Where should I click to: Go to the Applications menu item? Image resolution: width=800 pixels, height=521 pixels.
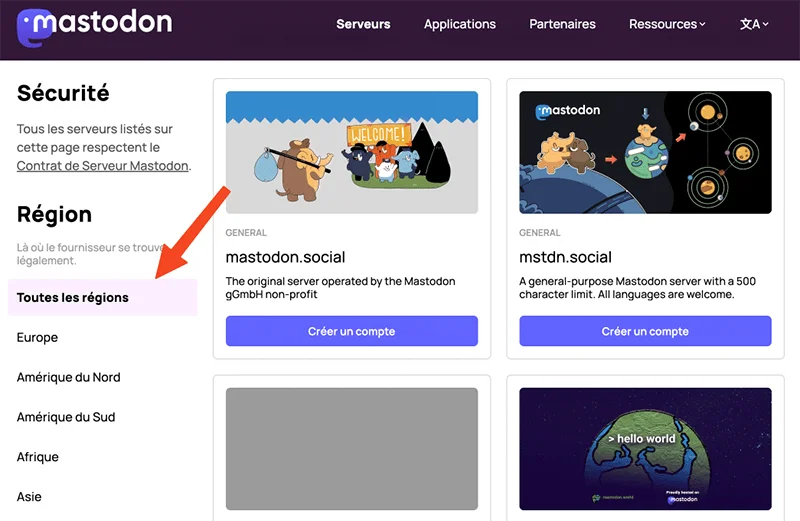460,24
